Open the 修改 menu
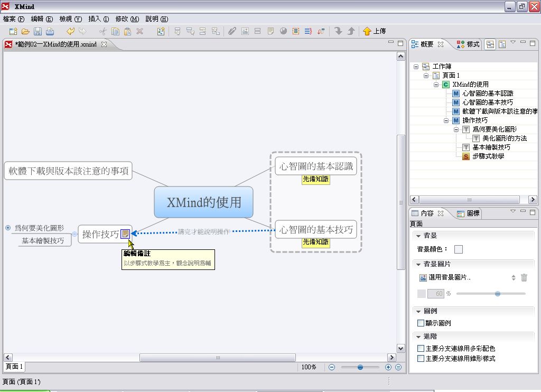This screenshot has width=541, height=392. [x=127, y=19]
